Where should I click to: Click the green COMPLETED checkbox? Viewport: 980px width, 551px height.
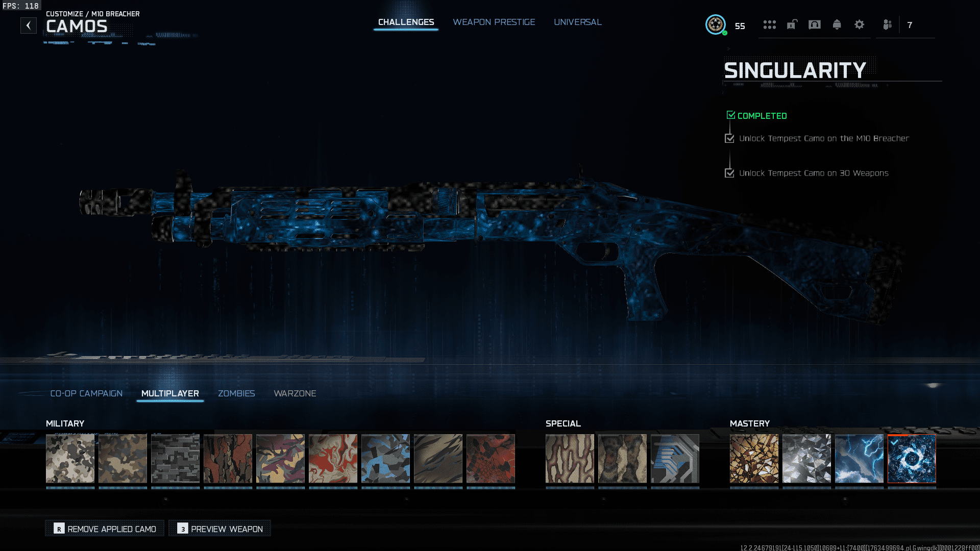[730, 115]
